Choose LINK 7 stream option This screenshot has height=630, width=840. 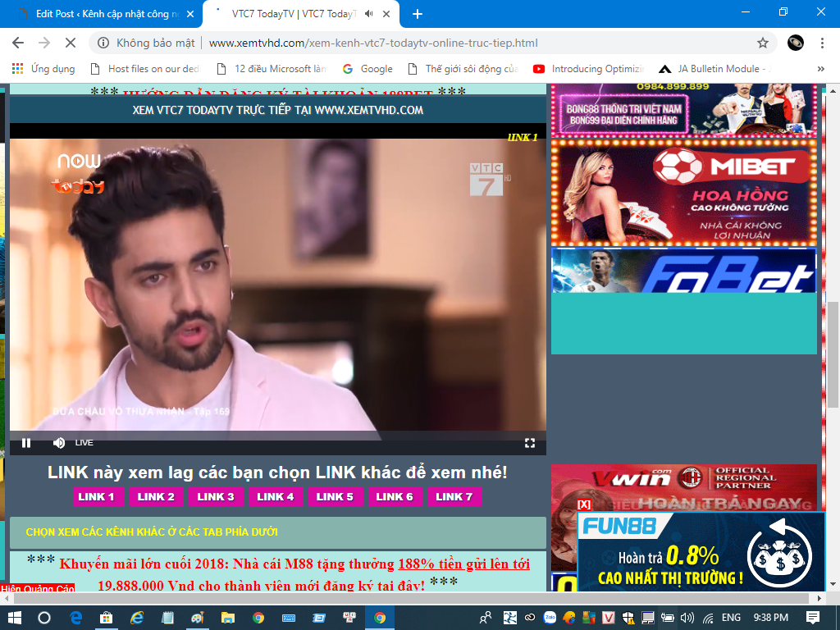(x=454, y=496)
